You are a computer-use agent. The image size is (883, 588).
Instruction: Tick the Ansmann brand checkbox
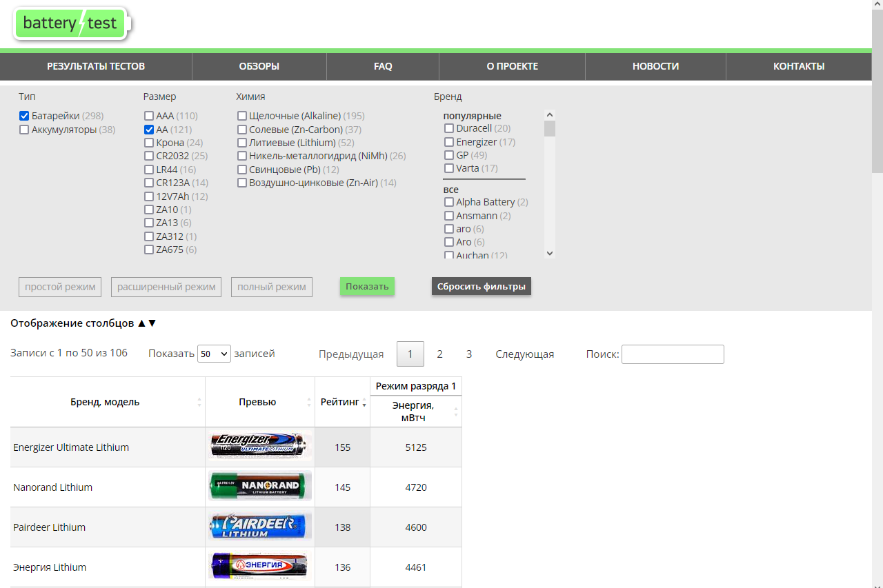coord(449,216)
